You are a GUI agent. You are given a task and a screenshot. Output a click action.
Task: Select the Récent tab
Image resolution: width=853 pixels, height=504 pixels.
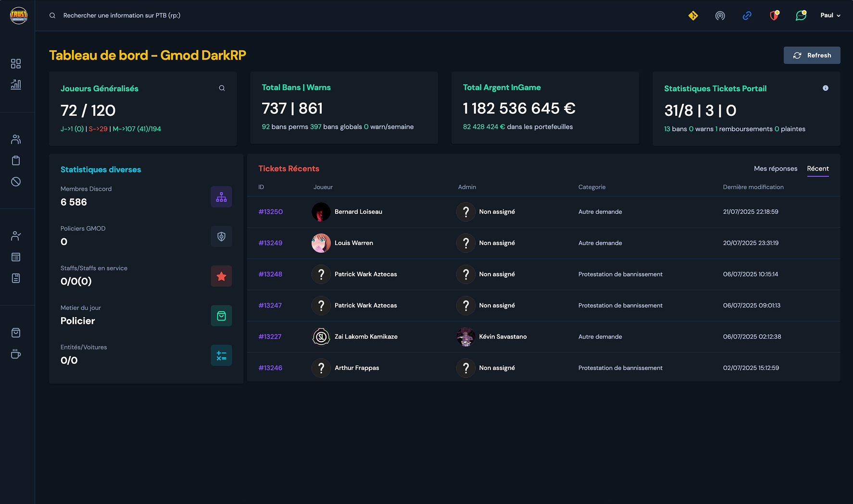(817, 169)
